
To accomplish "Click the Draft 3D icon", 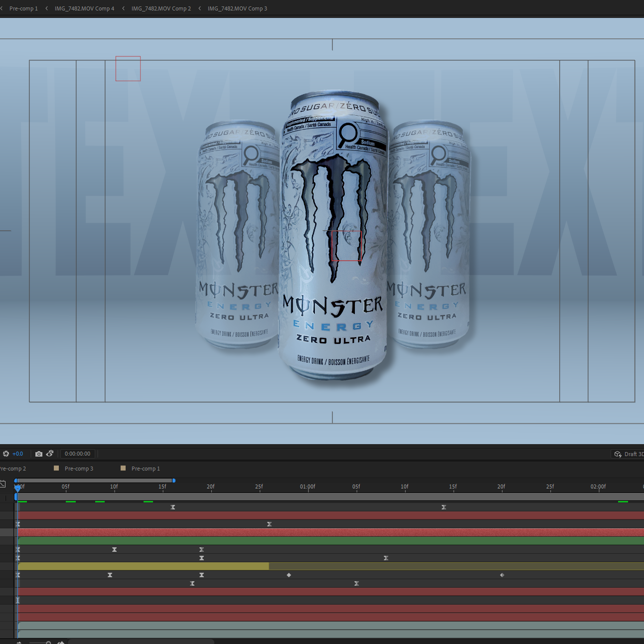I will click(618, 454).
